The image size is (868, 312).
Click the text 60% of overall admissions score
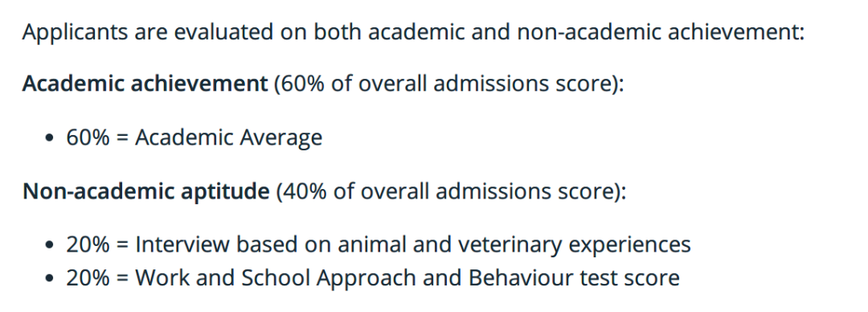pyautogui.click(x=444, y=84)
